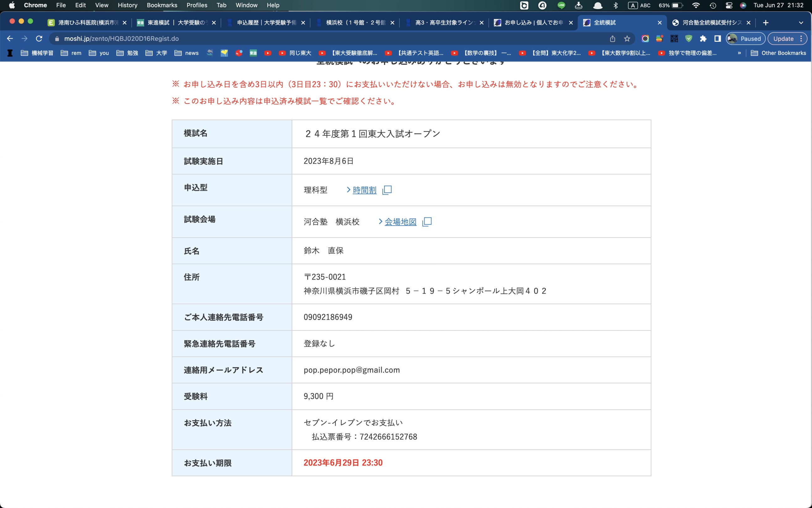Viewport: 812px width, 508px height.
Task: Open the Apple menu
Action: [x=12, y=5]
